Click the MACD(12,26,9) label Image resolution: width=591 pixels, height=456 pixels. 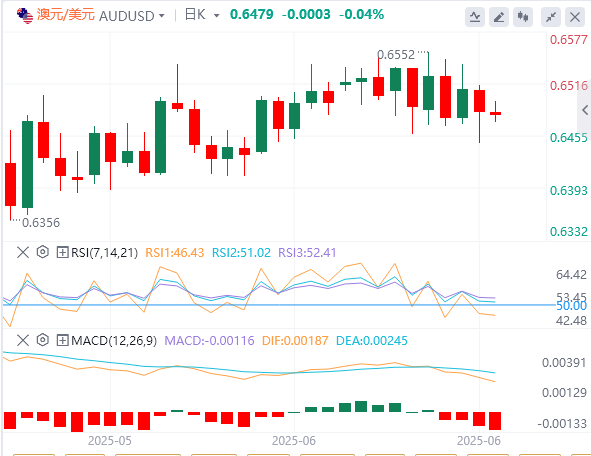pyautogui.click(x=114, y=341)
